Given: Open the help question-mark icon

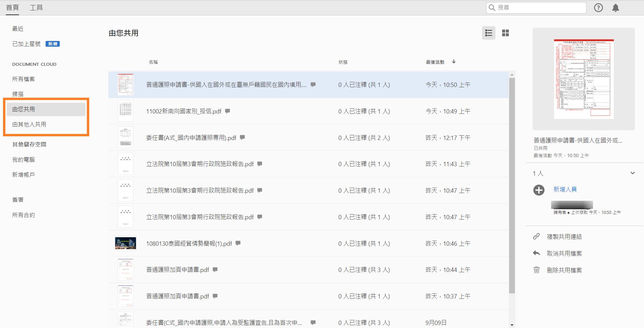Looking at the screenshot, I should tap(599, 8).
